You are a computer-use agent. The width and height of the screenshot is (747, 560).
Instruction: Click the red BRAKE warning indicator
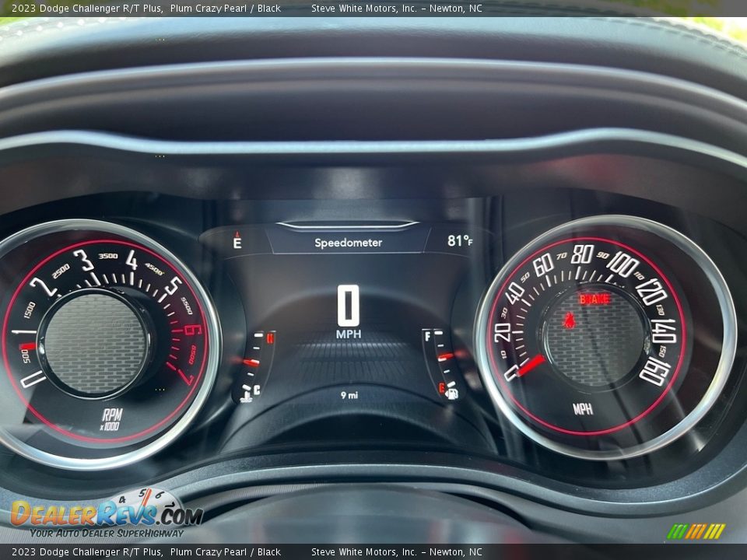594,299
